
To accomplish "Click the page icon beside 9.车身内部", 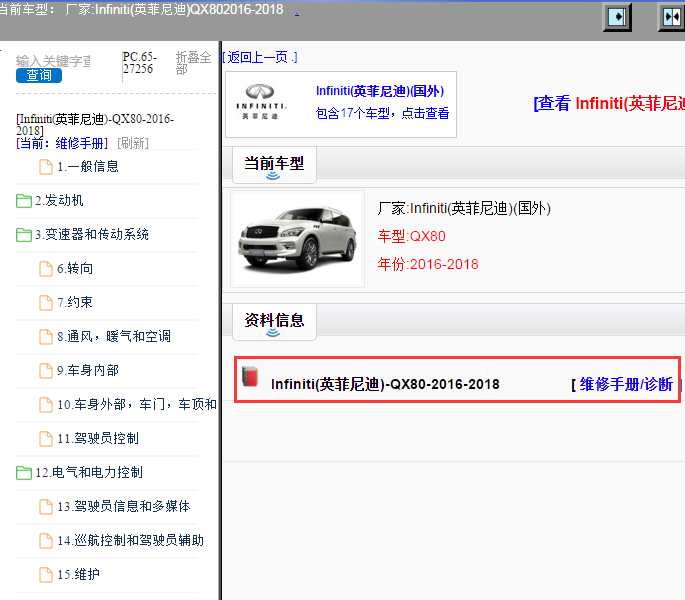I will (x=46, y=371).
